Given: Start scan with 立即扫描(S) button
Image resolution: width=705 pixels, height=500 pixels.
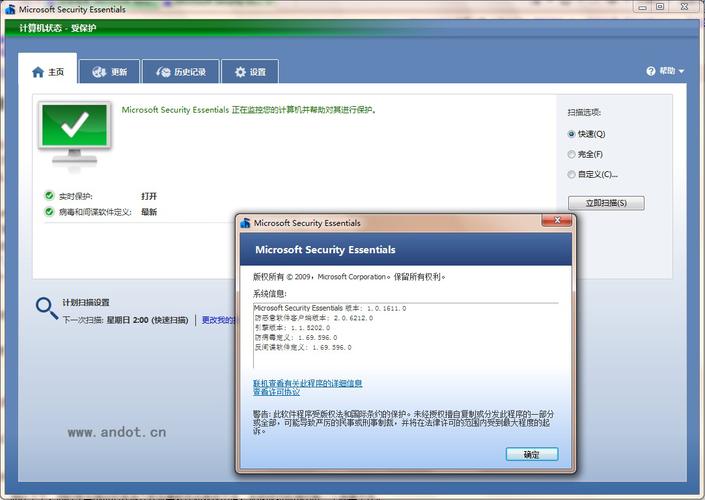Looking at the screenshot, I should coord(606,203).
